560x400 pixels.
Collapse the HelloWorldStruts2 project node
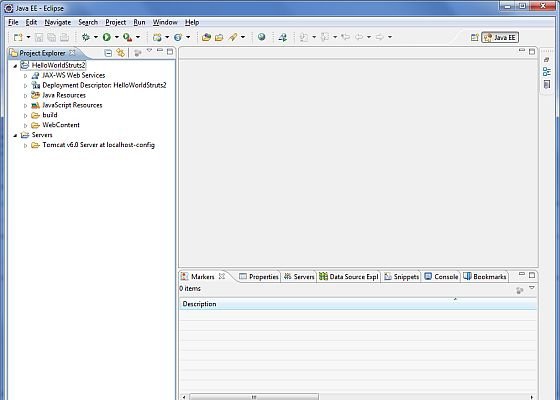pyautogui.click(x=15, y=66)
